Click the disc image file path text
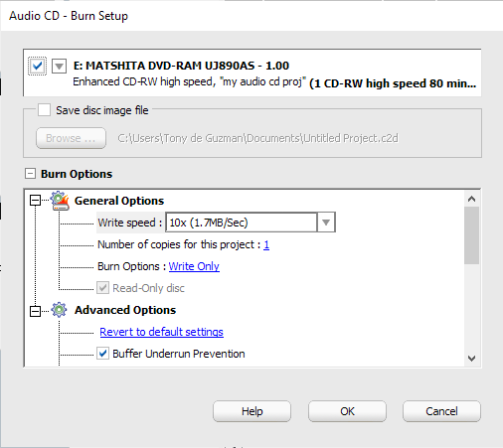Screen dimensions: 503x448 click(257, 138)
